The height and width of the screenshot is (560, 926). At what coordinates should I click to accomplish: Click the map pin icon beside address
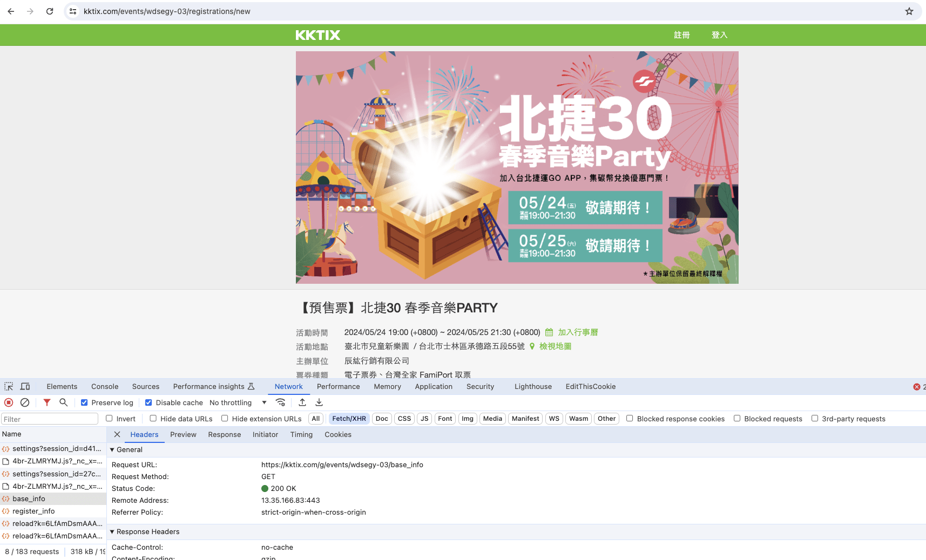(532, 346)
